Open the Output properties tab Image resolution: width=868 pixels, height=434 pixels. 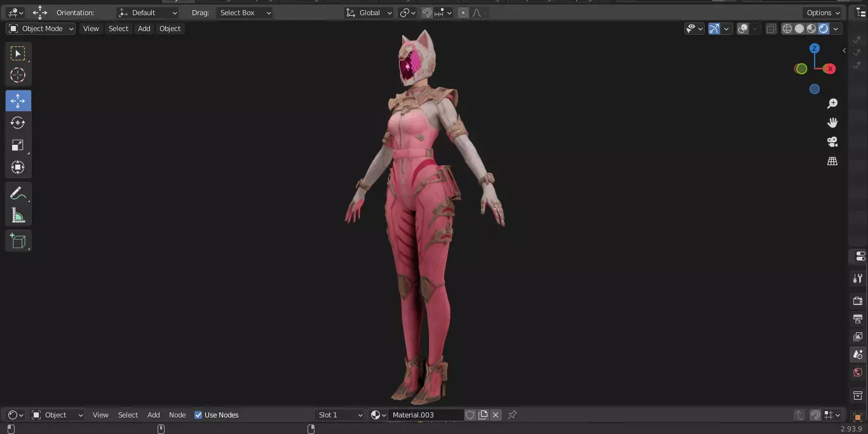pos(858,318)
